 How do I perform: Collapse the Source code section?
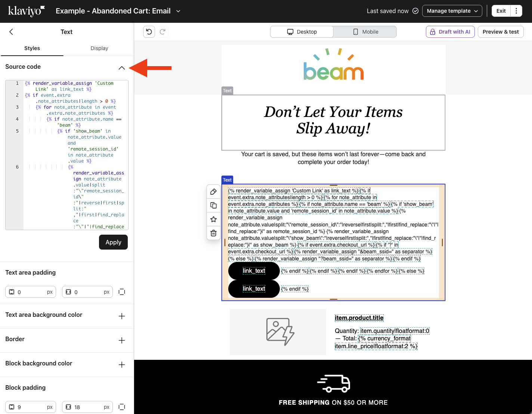tap(122, 68)
